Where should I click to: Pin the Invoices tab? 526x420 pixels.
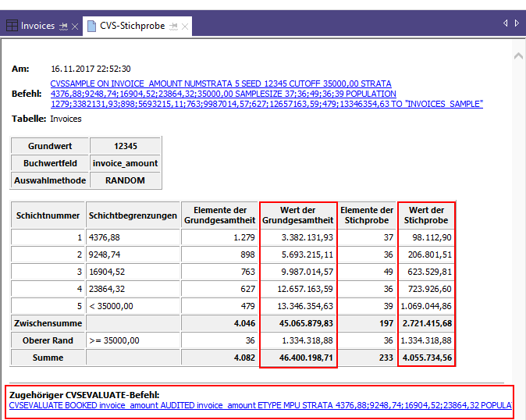coord(63,27)
